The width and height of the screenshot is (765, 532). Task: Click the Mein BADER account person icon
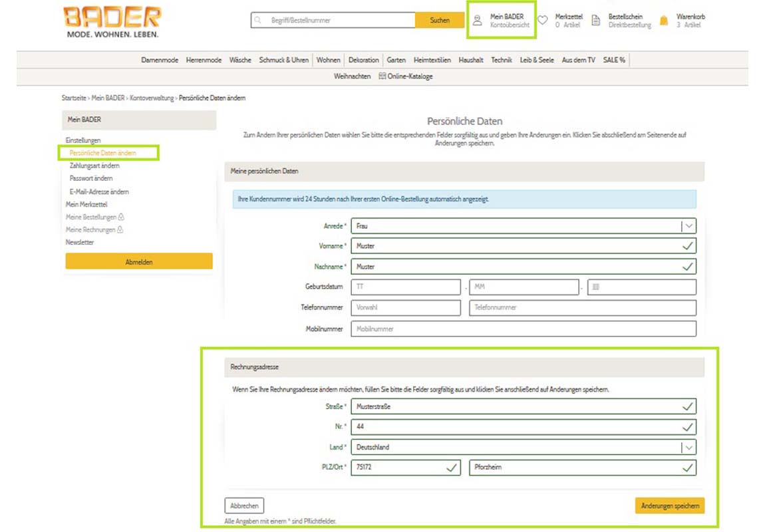click(477, 21)
